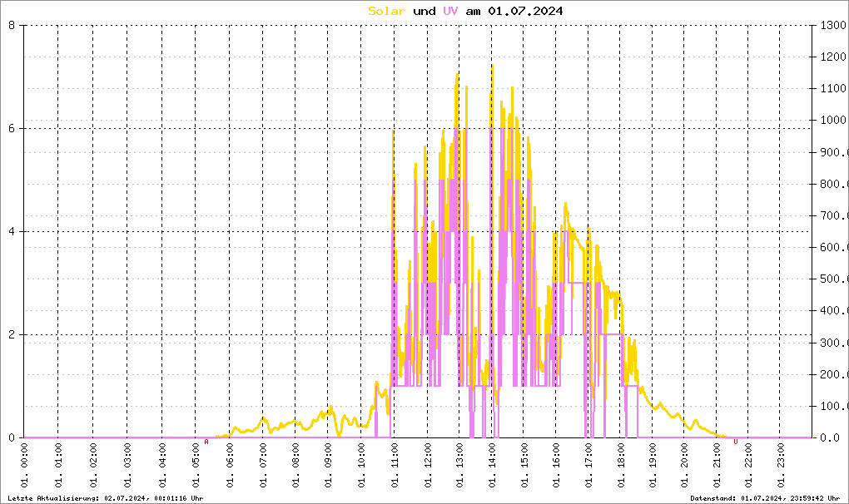The image size is (849, 504).
Task: Click the right axis label '1000'
Action: click(x=833, y=121)
